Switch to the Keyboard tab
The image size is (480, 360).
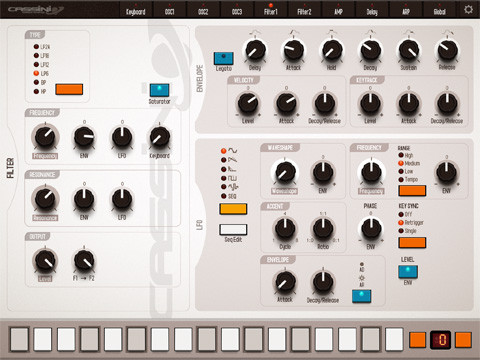pyautogui.click(x=136, y=10)
